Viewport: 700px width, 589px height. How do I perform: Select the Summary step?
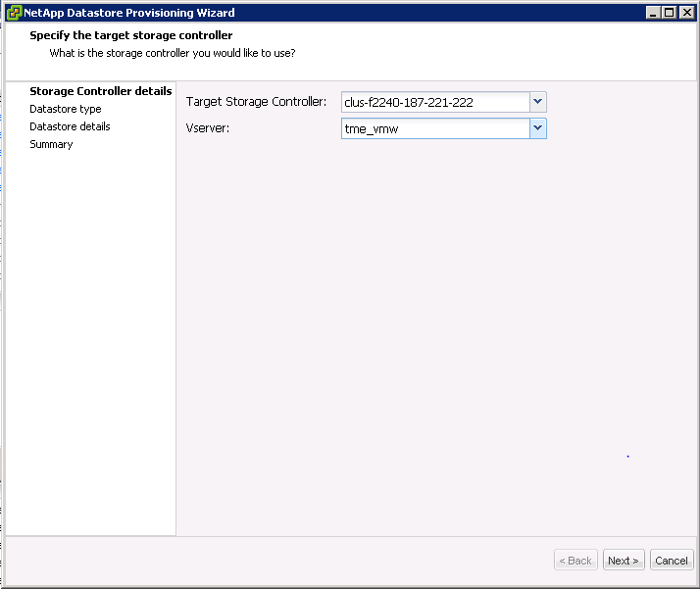pos(51,145)
